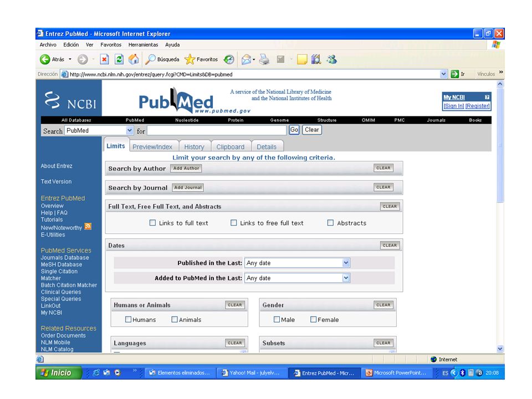The height and width of the screenshot is (399, 532).
Task: Click the Bluetooth icon in the system tray
Action: point(462,372)
